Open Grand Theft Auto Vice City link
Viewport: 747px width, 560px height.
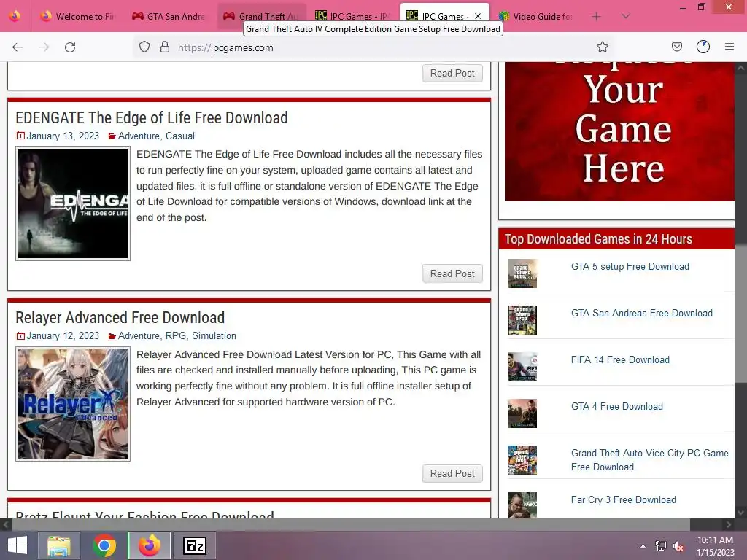(x=650, y=460)
